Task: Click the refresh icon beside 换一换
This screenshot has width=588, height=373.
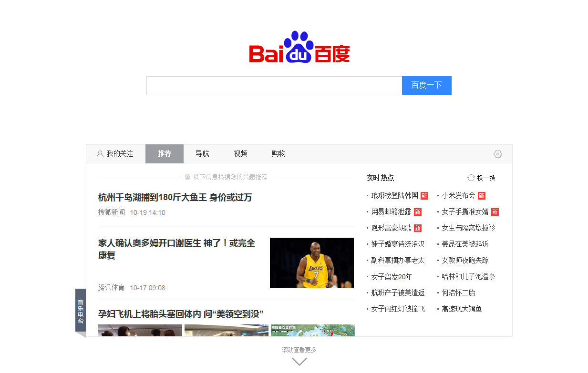Action: (471, 178)
